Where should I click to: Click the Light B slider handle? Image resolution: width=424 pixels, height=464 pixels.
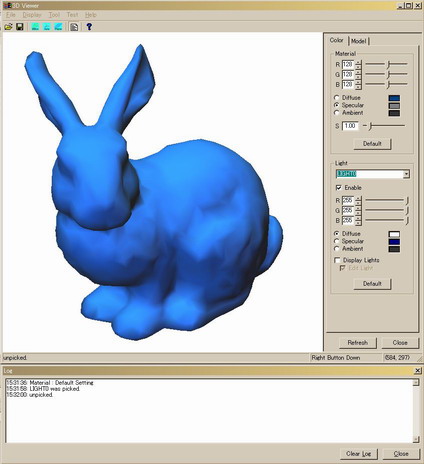(x=407, y=220)
